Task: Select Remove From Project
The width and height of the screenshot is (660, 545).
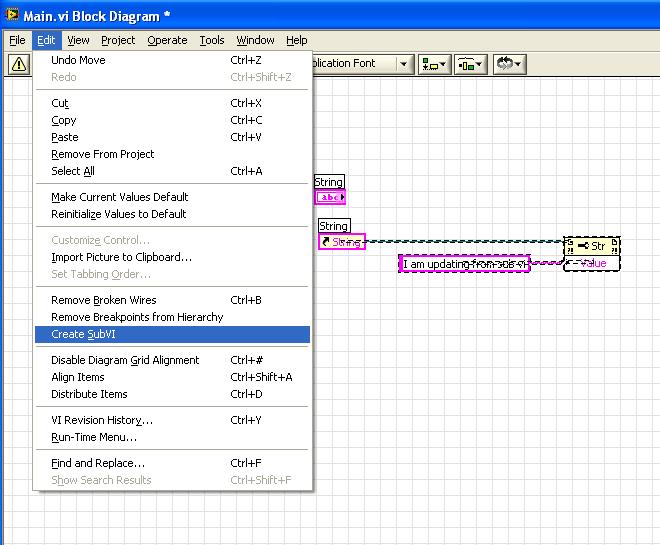Action: [173, 154]
